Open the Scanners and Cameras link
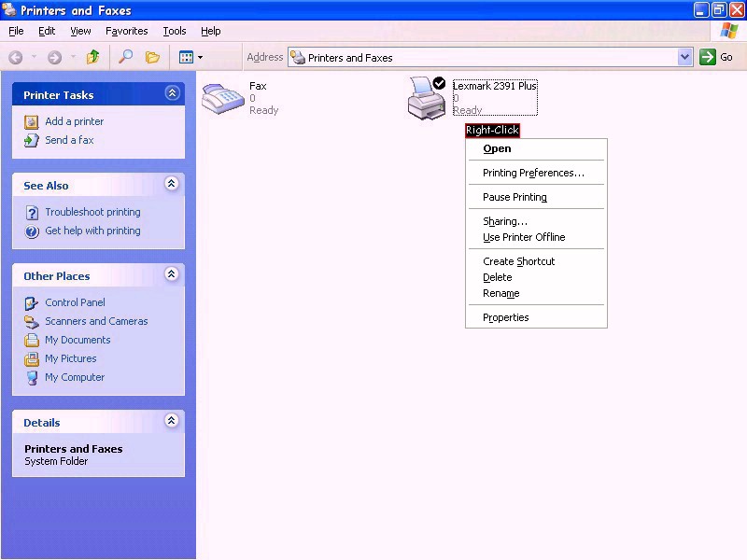 click(97, 321)
